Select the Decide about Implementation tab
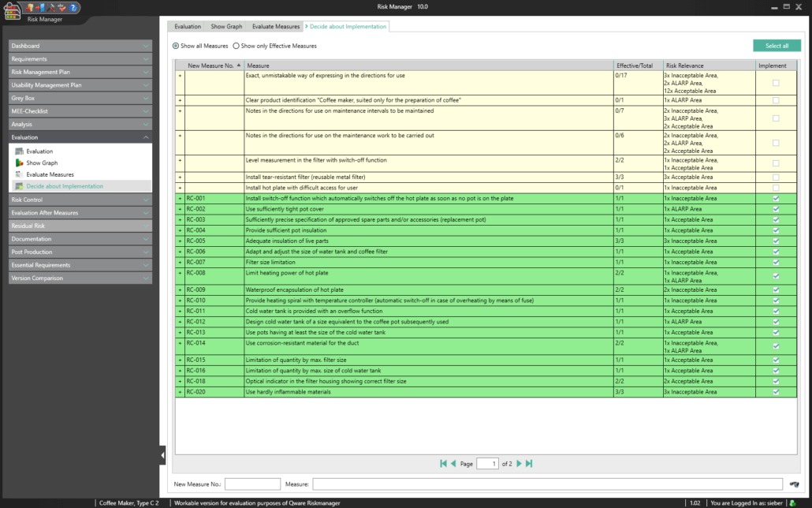Viewport: 812px width, 508px height. click(x=348, y=27)
